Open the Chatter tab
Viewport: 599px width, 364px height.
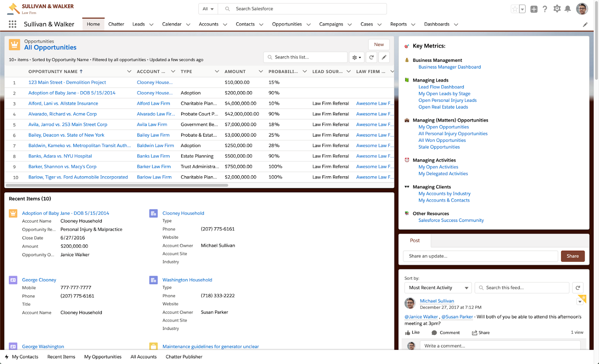click(116, 24)
